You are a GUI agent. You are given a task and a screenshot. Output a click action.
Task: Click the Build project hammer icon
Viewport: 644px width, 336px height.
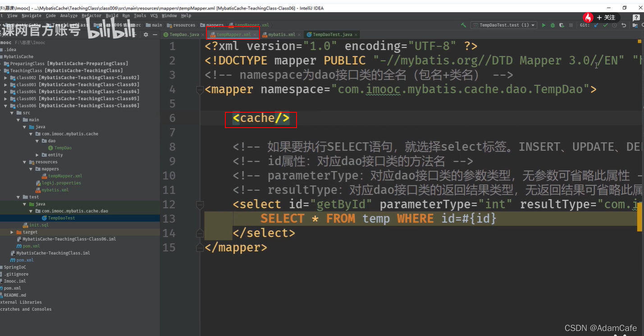click(x=463, y=25)
